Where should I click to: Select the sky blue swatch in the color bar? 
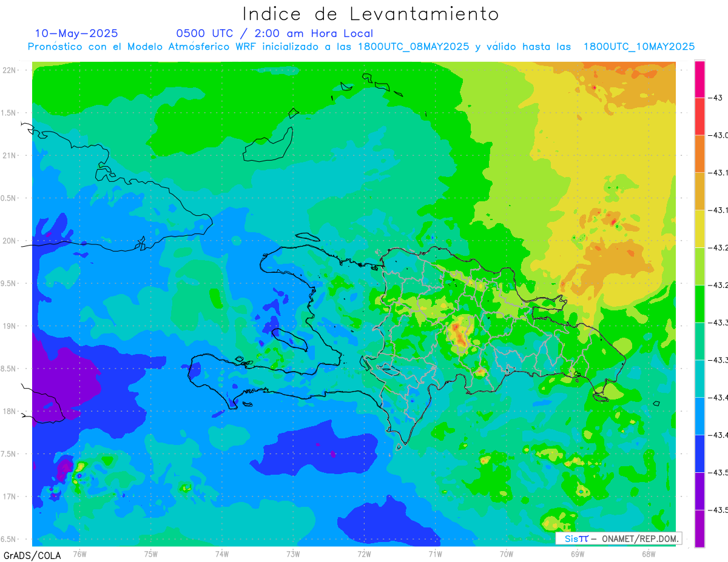(699, 416)
